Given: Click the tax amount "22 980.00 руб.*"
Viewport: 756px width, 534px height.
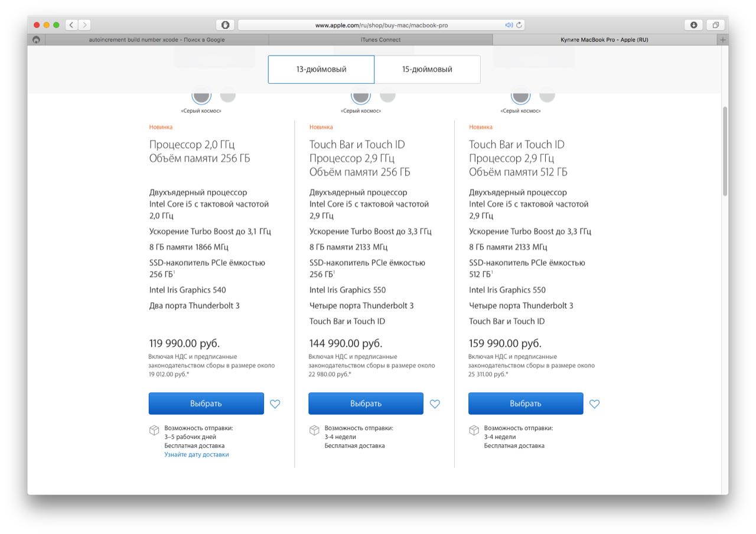Looking at the screenshot, I should (330, 374).
